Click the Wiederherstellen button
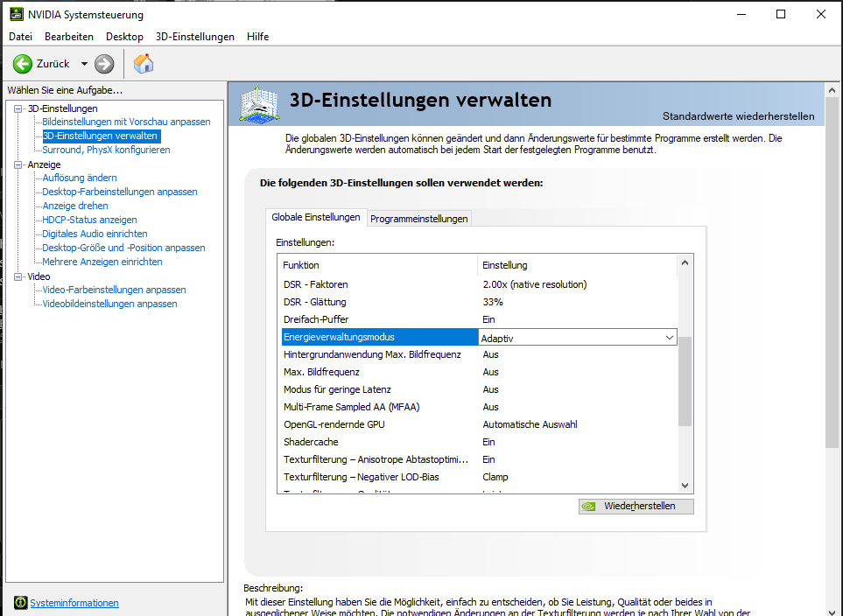This screenshot has width=843, height=616. [636, 507]
